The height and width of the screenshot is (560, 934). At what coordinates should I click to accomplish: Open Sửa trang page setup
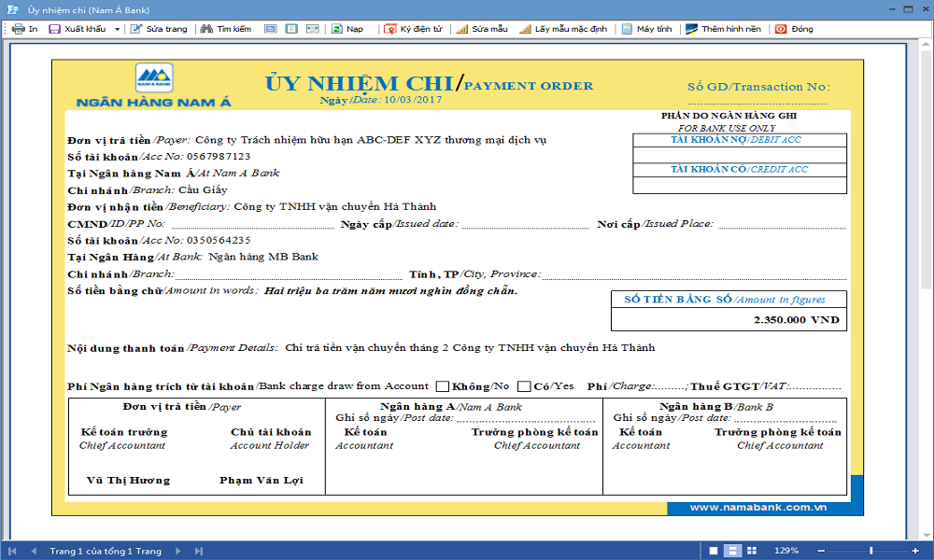tap(159, 29)
